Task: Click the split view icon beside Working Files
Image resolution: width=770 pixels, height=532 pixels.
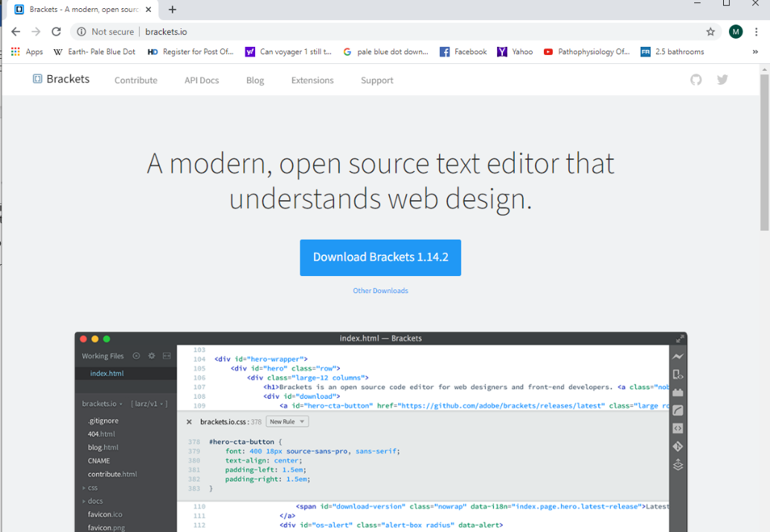Action: point(167,356)
